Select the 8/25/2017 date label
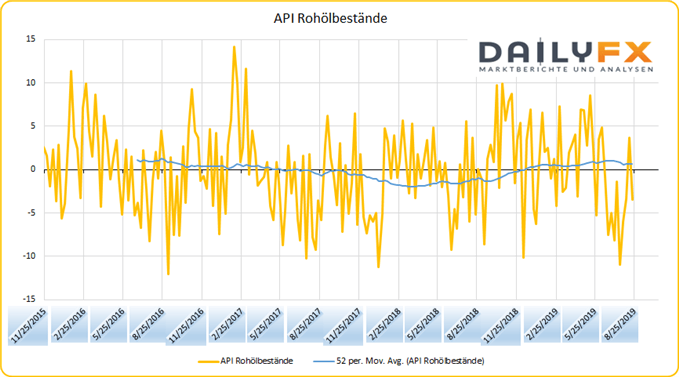679x377 pixels. coord(305,325)
